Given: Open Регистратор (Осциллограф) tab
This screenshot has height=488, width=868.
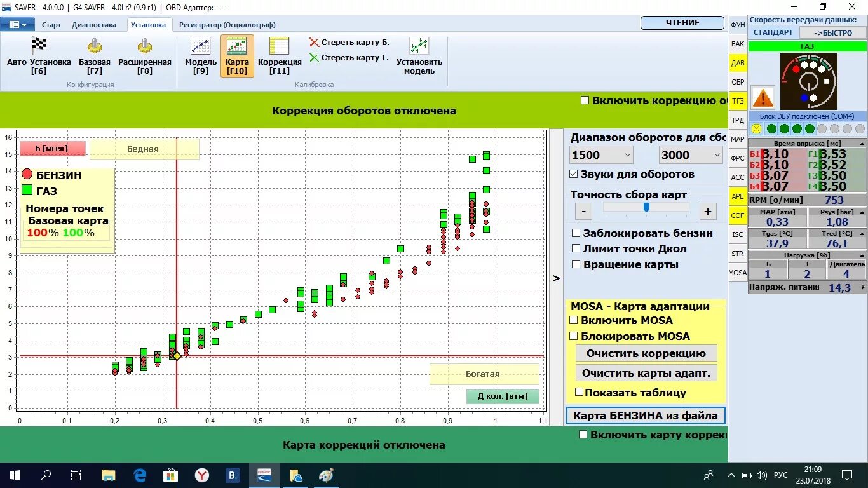Looking at the screenshot, I should pos(227,25).
